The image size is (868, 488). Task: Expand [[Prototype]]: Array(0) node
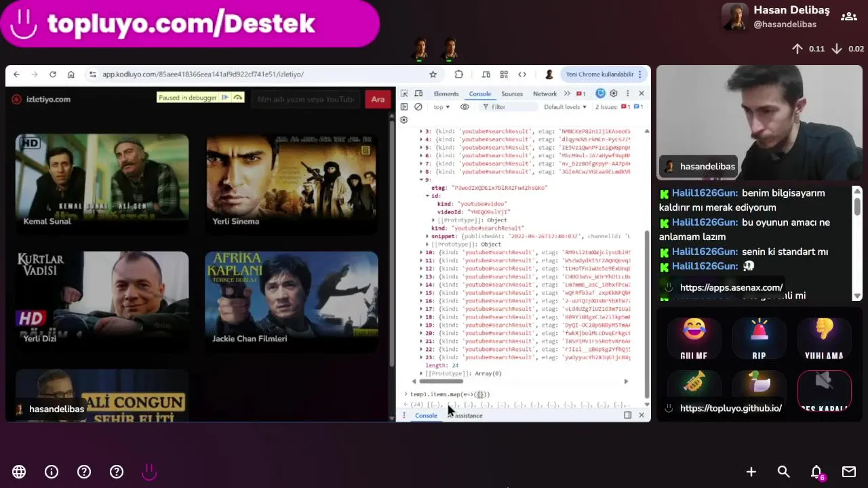pos(421,373)
